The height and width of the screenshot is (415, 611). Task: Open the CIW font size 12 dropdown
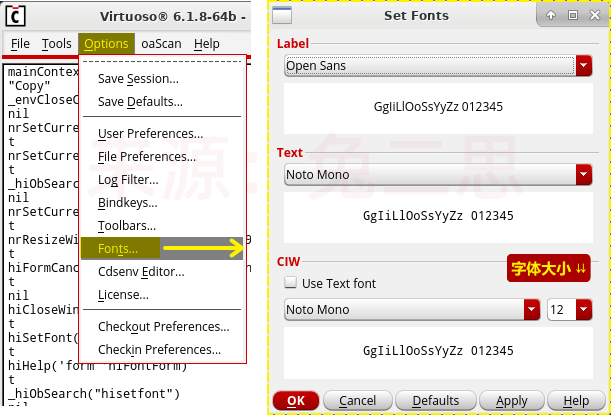pos(583,309)
